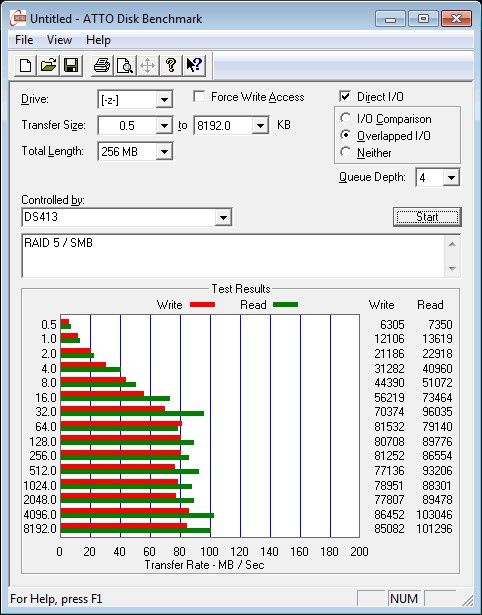
Task: Expand the Queue Depth dropdown
Action: click(451, 178)
